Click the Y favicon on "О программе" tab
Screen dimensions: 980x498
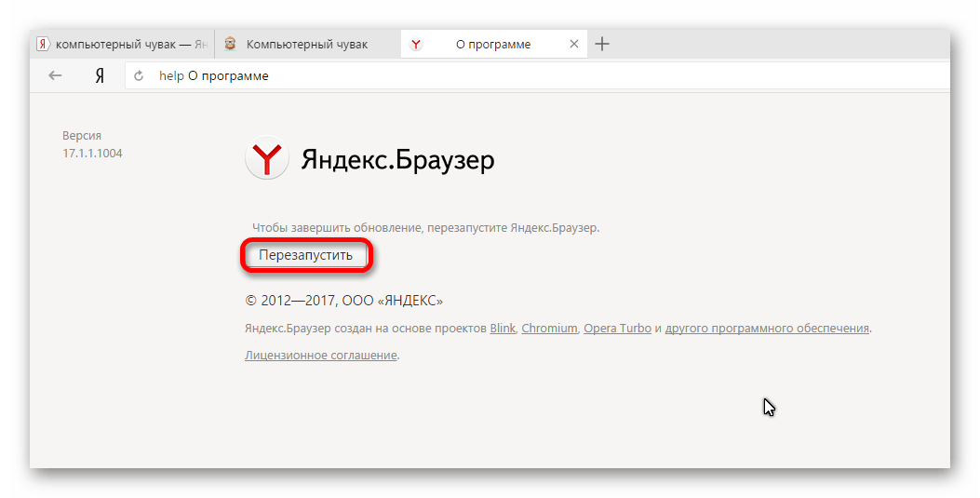(x=416, y=45)
